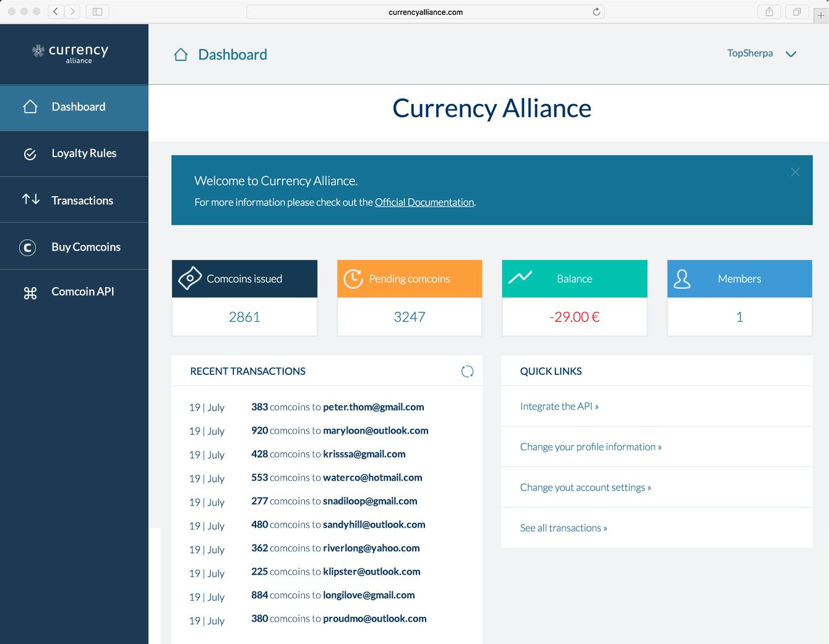Screen dimensions: 829x644
Task: Click the Loyalty Rules checkmark icon
Action: [x=30, y=153]
